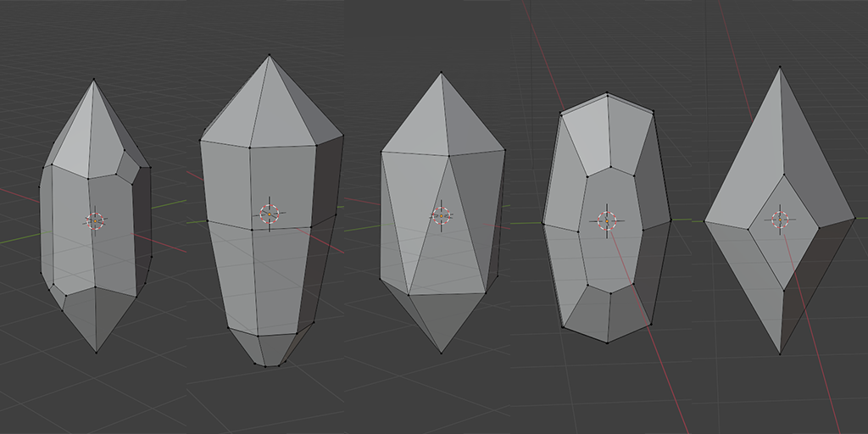Select the bottom tip vertex of middle crystal

[441, 353]
